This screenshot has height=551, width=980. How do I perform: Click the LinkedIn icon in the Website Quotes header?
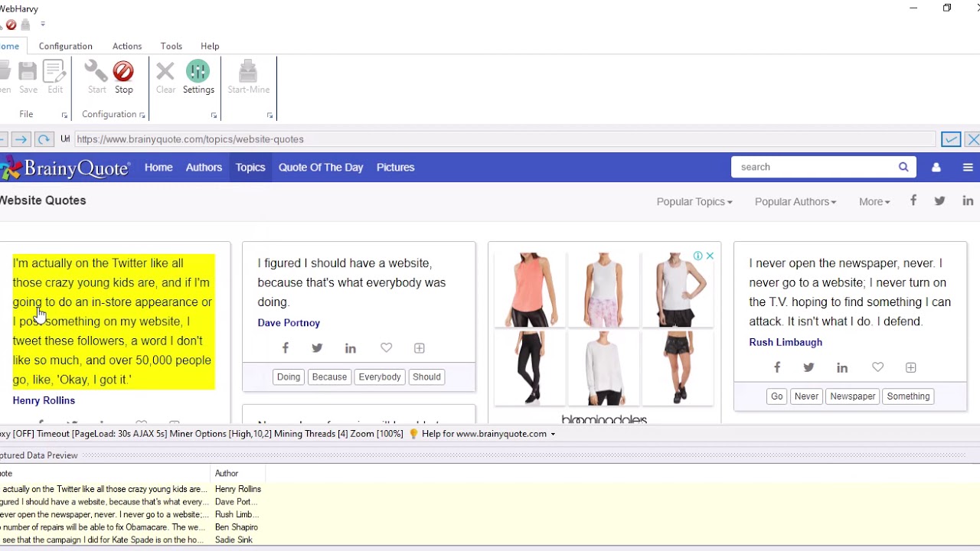[968, 201]
